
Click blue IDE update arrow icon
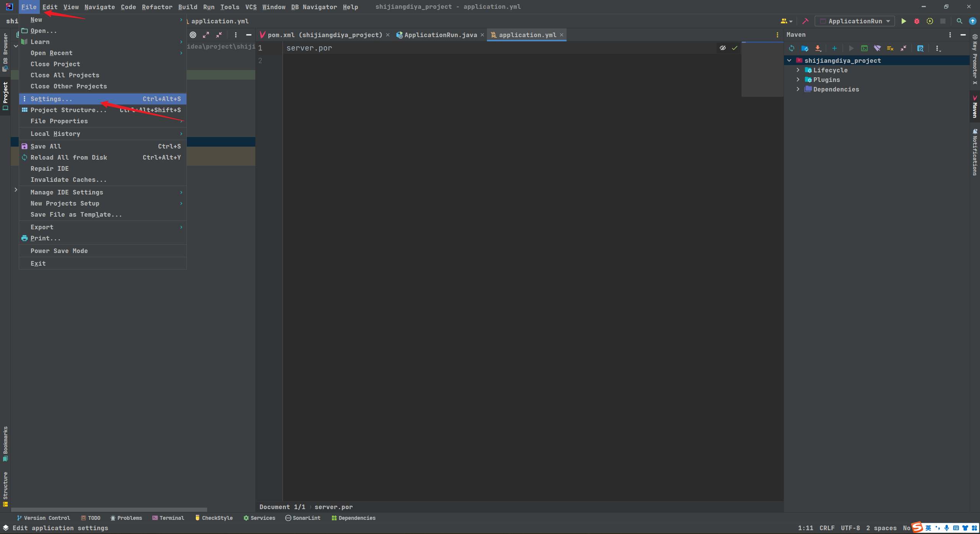(972, 21)
